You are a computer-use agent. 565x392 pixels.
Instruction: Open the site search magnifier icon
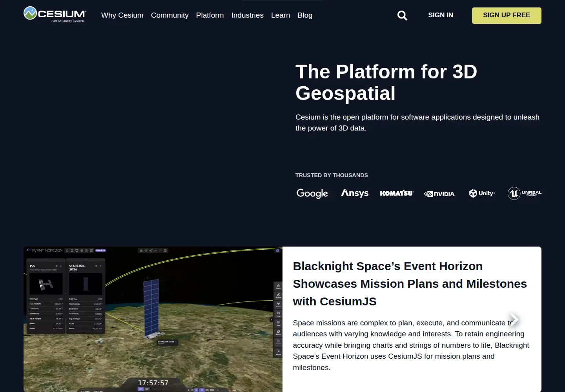pyautogui.click(x=402, y=15)
